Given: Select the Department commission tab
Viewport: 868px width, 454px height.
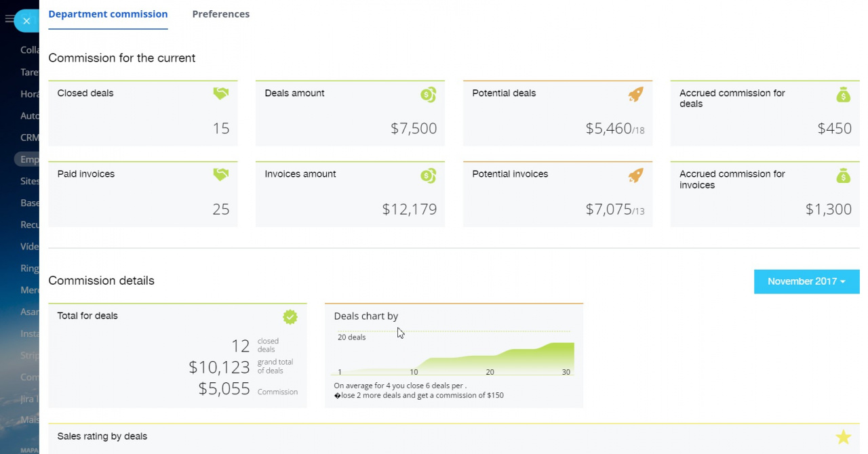Looking at the screenshot, I should point(108,14).
